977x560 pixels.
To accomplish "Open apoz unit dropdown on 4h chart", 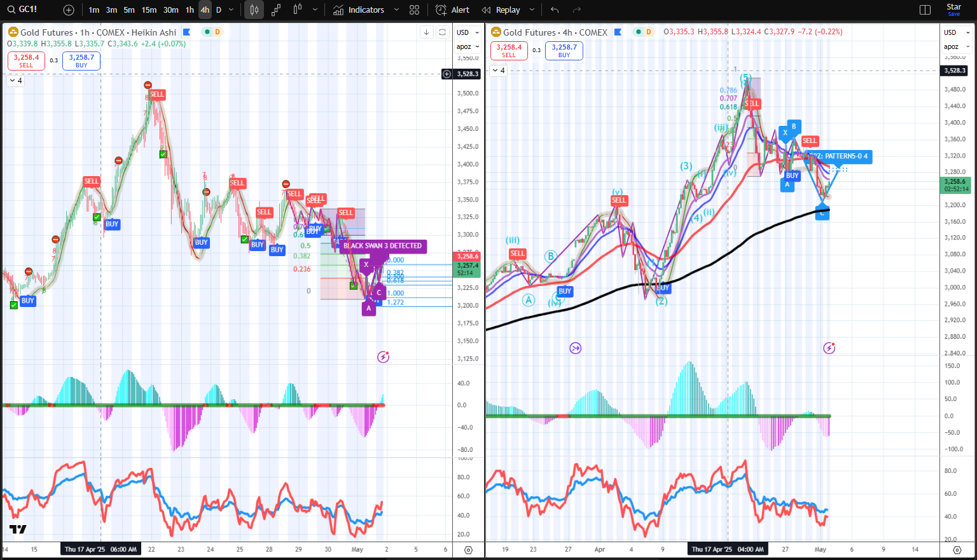I will tap(957, 46).
